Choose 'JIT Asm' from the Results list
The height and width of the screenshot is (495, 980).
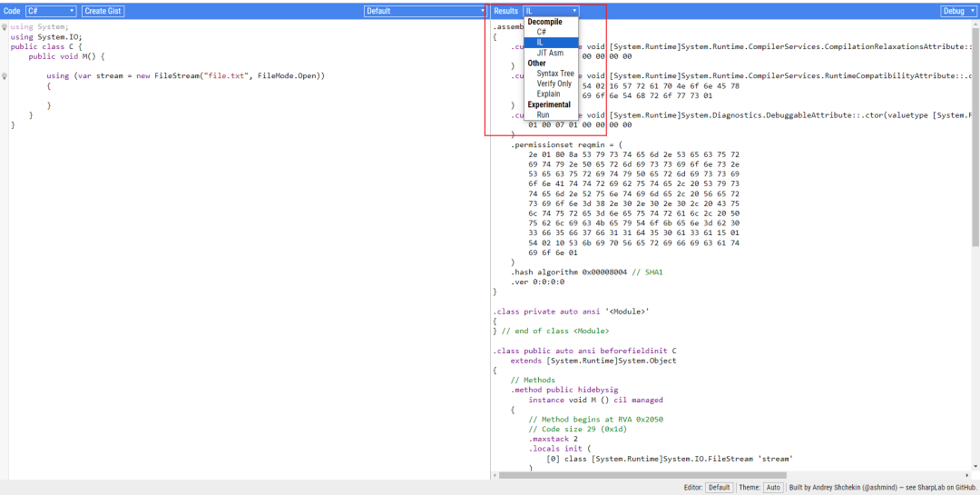pyautogui.click(x=549, y=53)
